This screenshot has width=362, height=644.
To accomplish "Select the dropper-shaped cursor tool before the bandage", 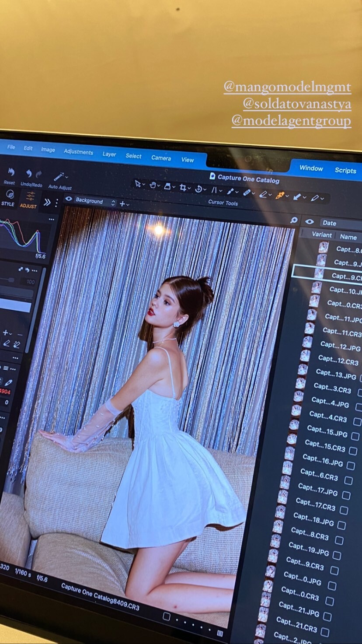I will pos(230,191).
